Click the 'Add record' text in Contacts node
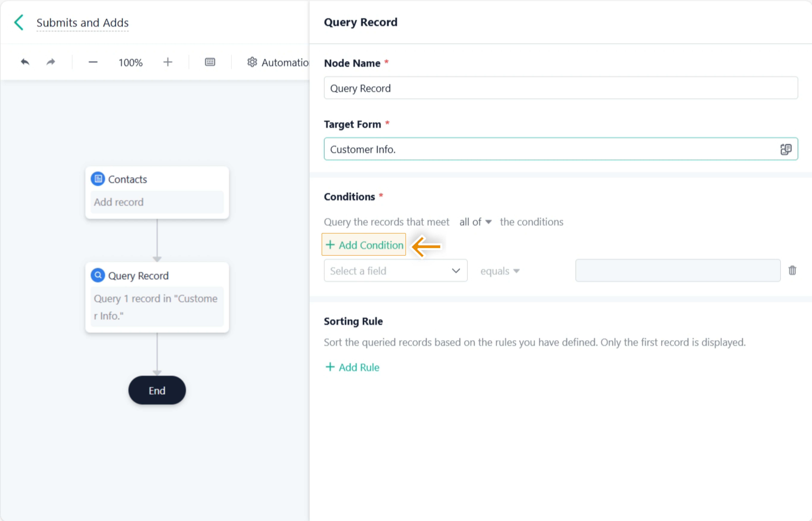The width and height of the screenshot is (812, 521). point(119,202)
